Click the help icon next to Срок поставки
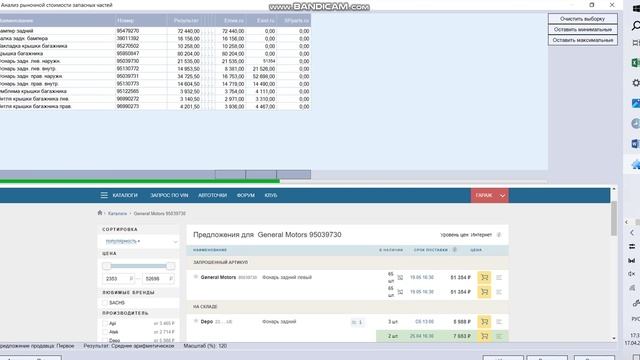This screenshot has width=640, height=360. tap(454, 249)
